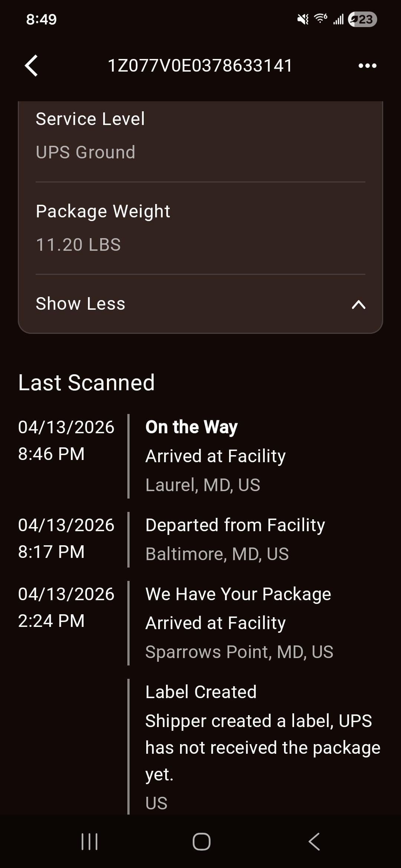
Task: Tap the muted sound status icon
Action: 303,19
